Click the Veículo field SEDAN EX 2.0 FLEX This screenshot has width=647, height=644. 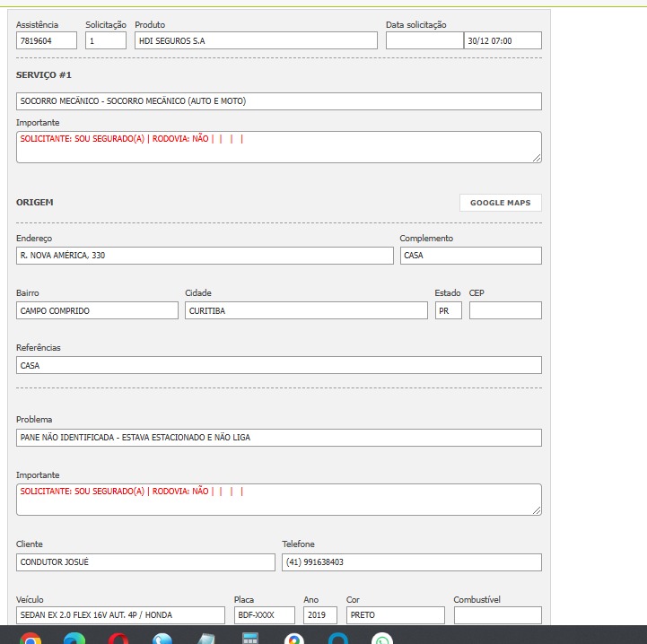[x=120, y=615]
